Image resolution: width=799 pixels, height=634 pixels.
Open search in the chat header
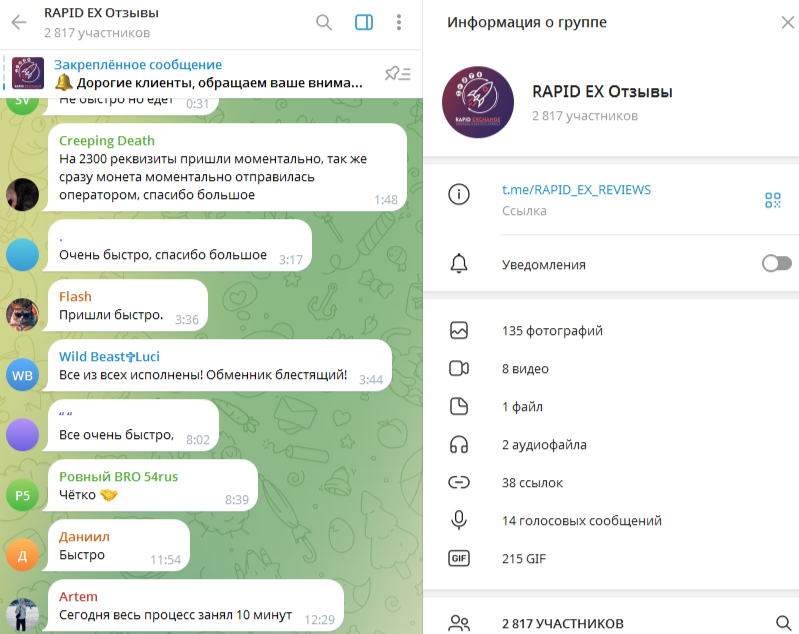tap(324, 22)
